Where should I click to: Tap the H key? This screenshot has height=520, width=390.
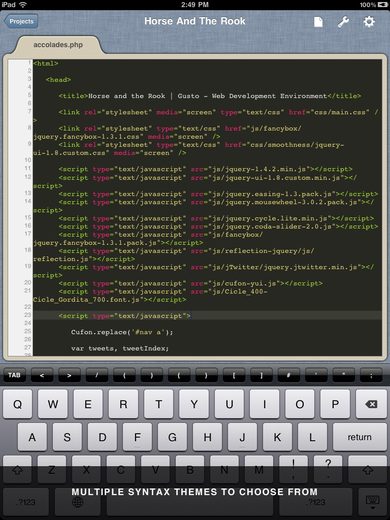(207, 437)
